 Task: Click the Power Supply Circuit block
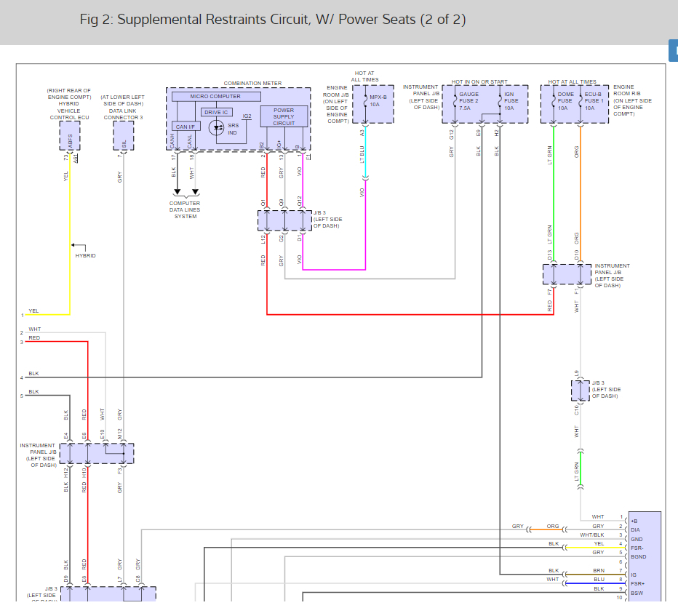(284, 117)
